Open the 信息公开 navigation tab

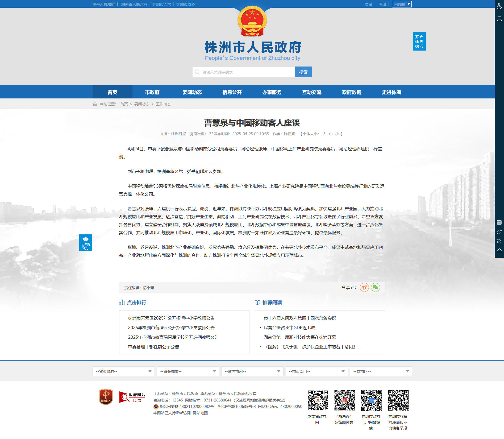[232, 92]
